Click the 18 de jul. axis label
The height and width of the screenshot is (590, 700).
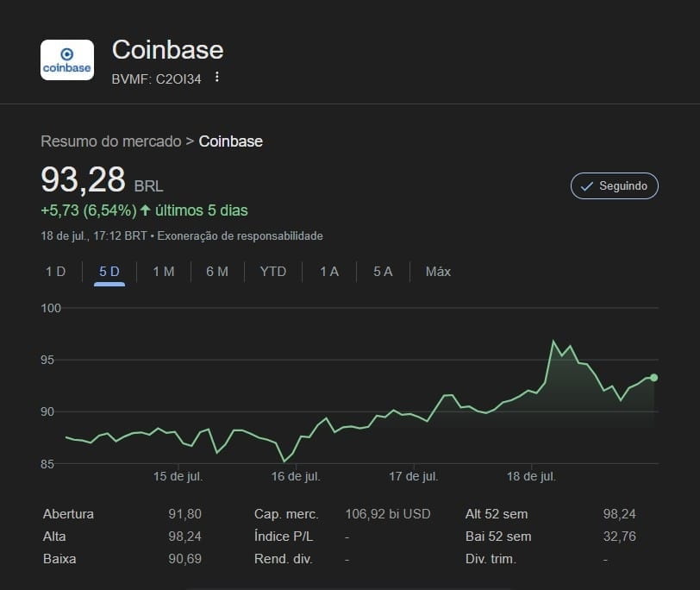click(x=531, y=476)
